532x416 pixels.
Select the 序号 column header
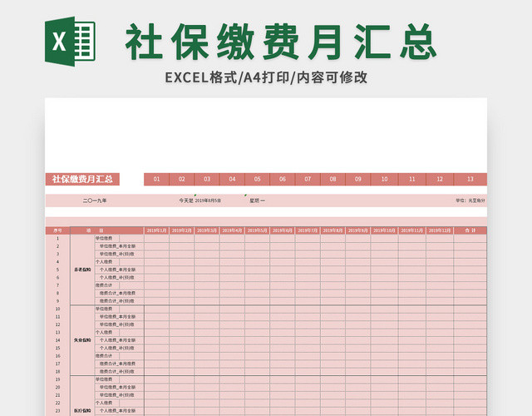click(x=57, y=230)
